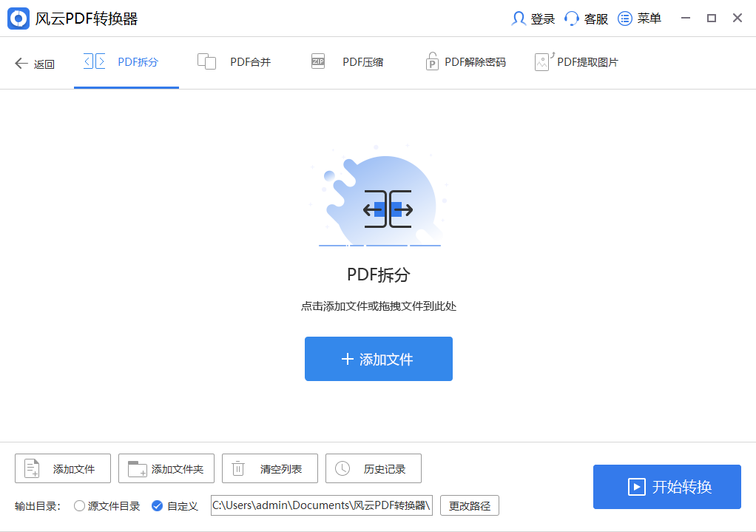The image size is (756, 532).
Task: Select 源文件目录 radio option
Action: 80,505
